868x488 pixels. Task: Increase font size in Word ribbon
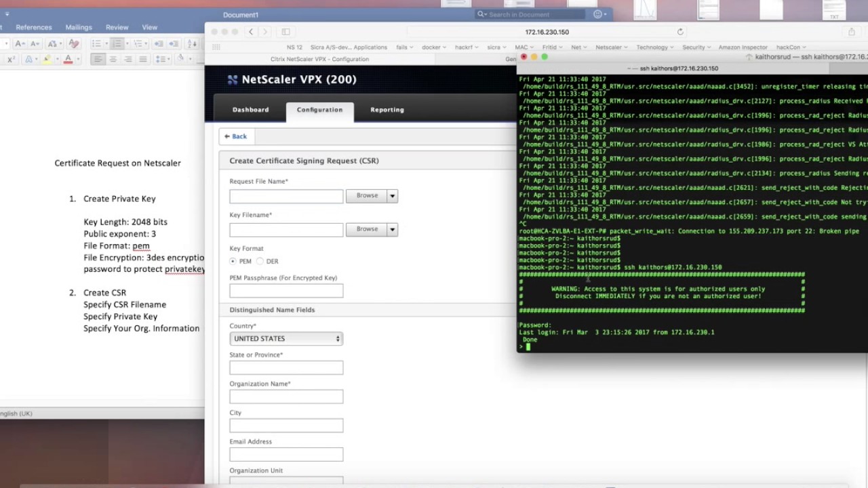(x=20, y=43)
